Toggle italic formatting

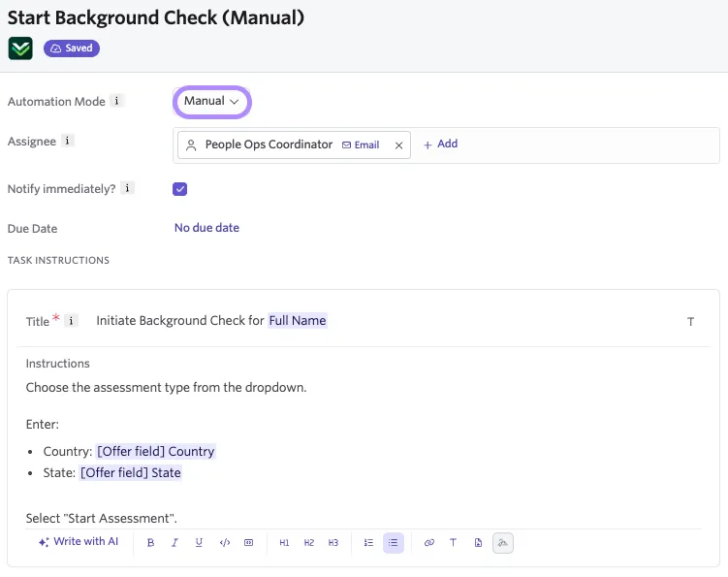point(174,543)
